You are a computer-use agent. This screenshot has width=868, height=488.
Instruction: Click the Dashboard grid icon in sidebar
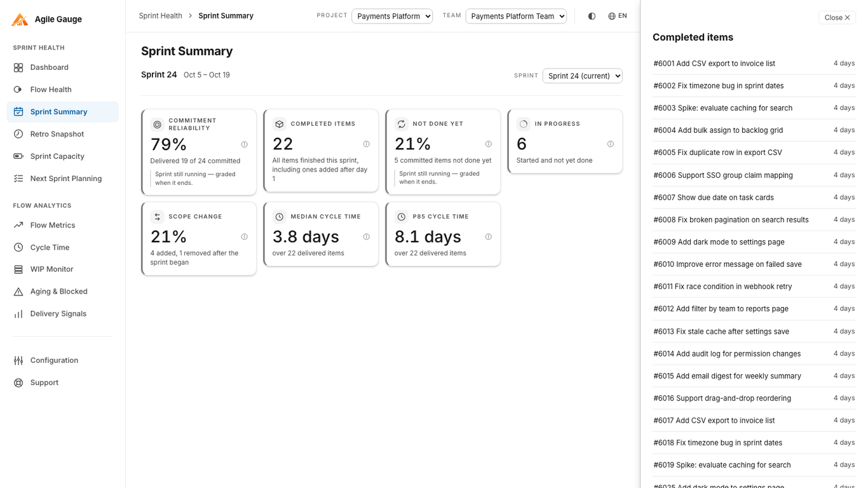click(x=18, y=67)
